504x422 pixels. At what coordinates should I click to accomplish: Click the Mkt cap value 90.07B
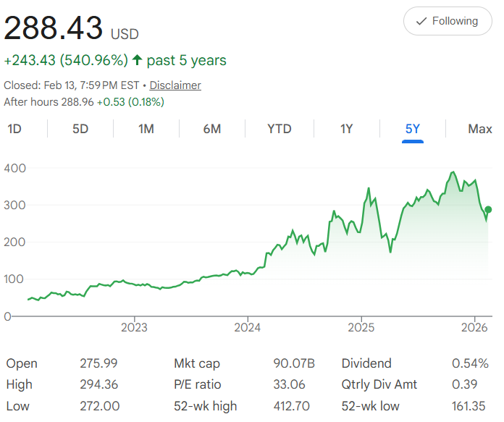coord(295,363)
